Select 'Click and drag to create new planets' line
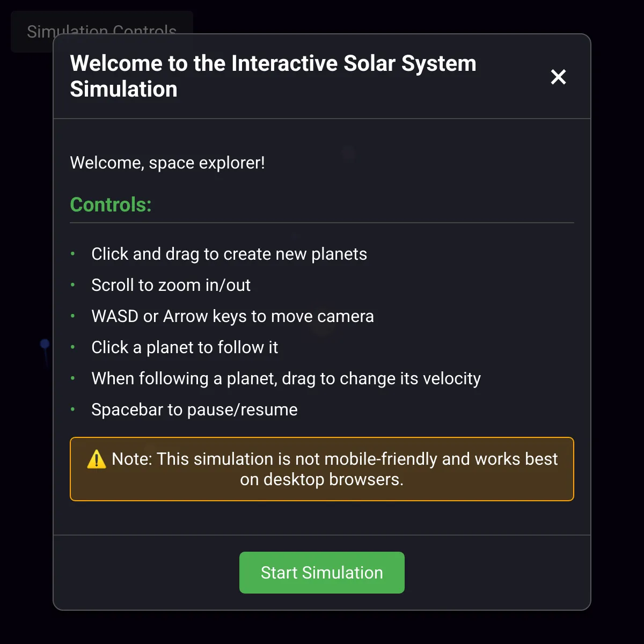644x644 pixels. tap(229, 254)
